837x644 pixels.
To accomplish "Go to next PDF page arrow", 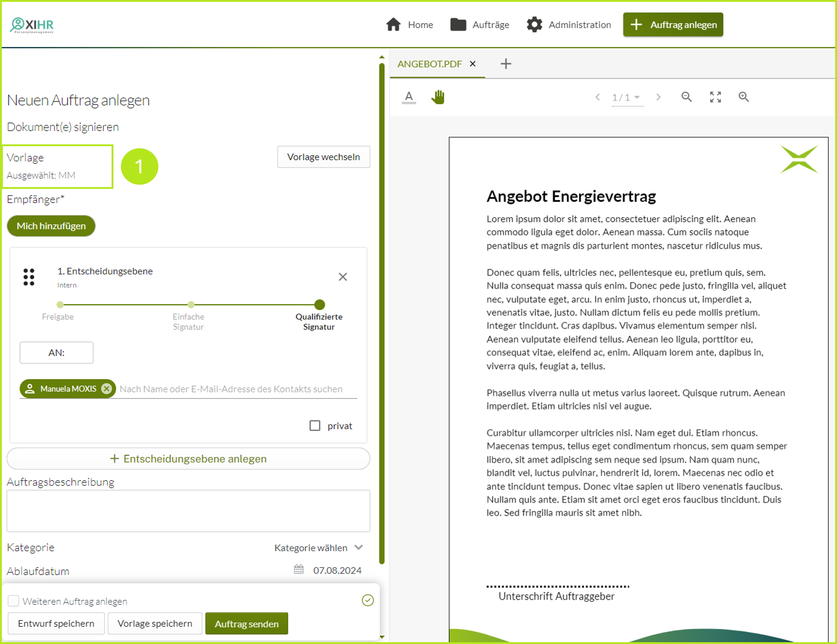I will 658,97.
